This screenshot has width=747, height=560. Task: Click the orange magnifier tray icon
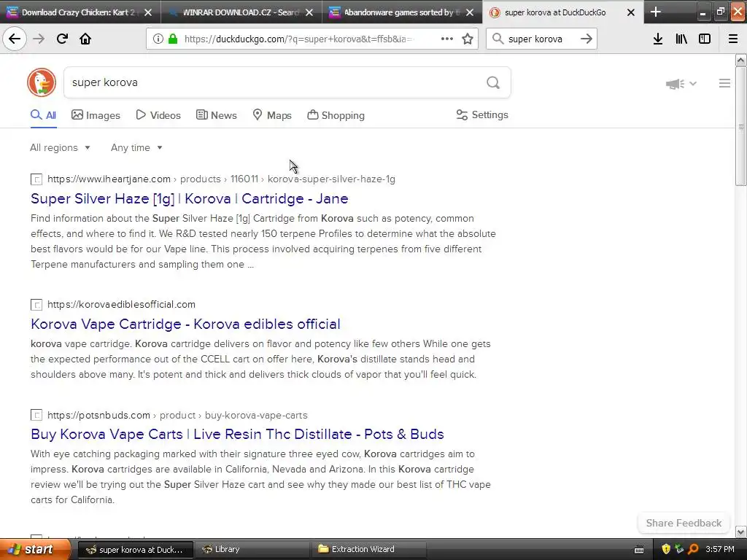[x=693, y=549]
